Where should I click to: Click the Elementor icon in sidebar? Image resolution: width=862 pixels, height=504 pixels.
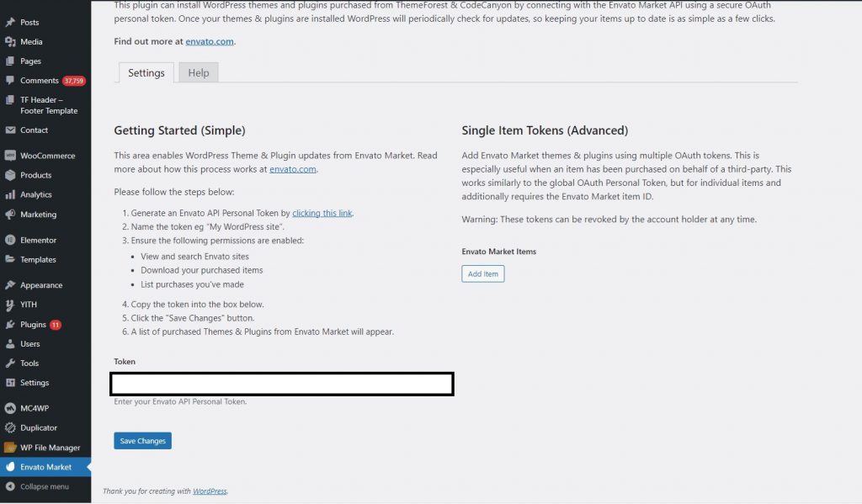coord(10,240)
